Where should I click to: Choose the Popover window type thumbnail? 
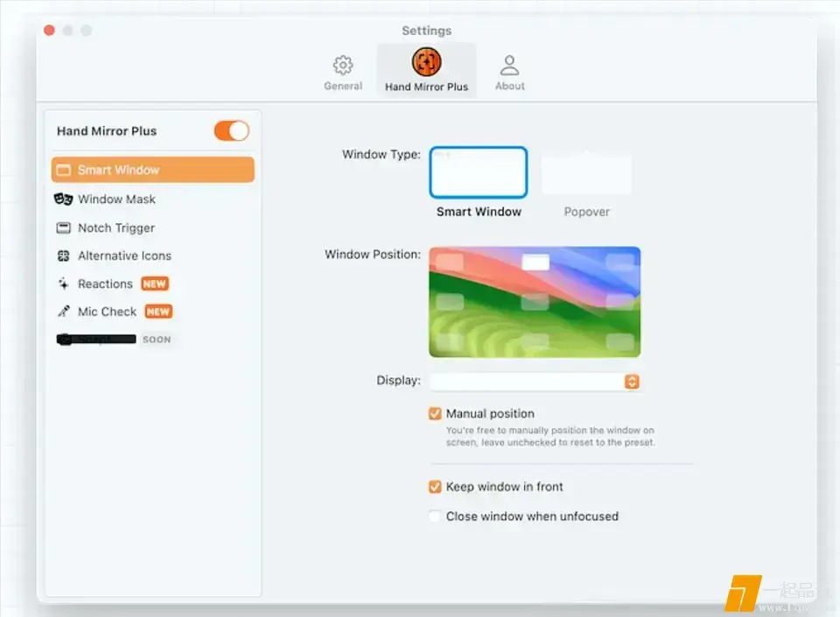[x=586, y=172]
